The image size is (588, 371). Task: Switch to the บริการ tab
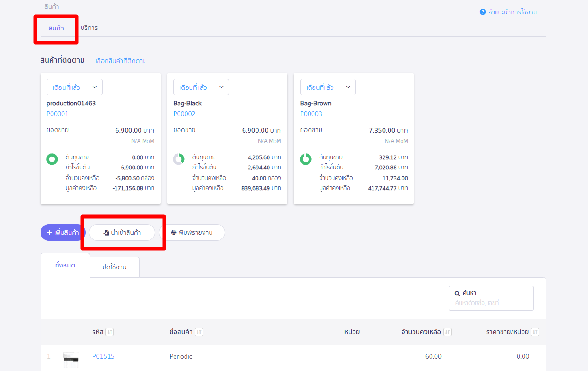click(x=89, y=28)
